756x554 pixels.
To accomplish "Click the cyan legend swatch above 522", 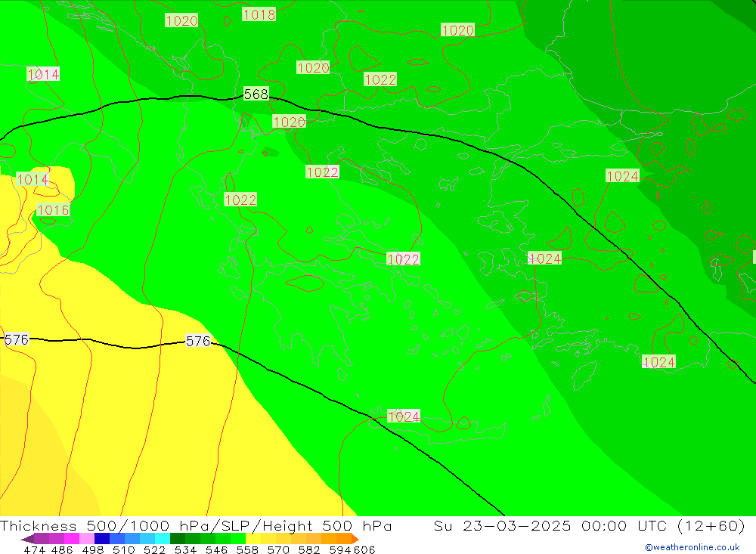I will pos(163,539).
